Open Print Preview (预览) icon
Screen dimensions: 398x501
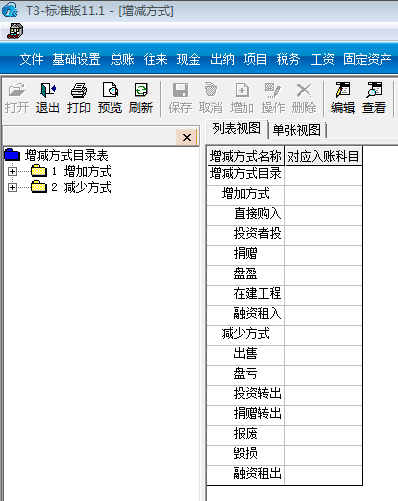click(110, 98)
